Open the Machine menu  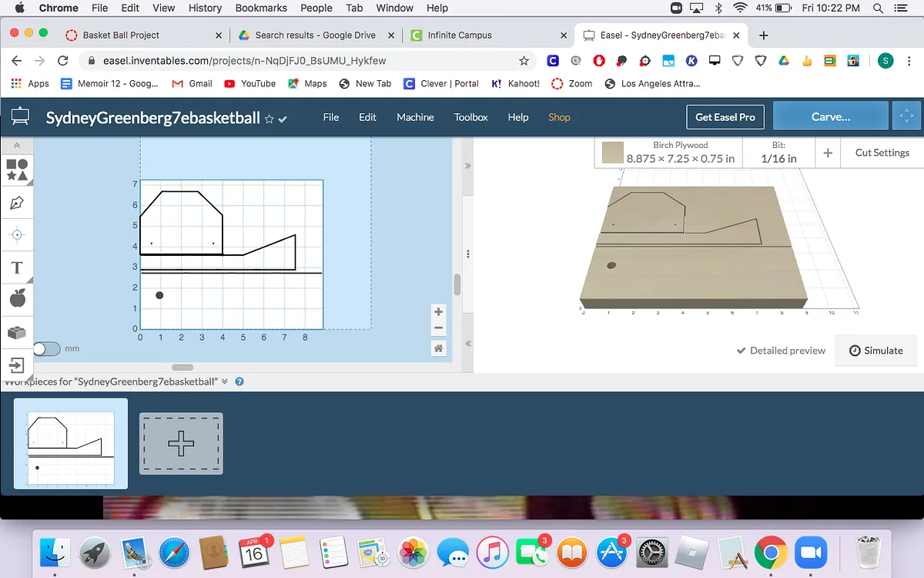(x=415, y=117)
